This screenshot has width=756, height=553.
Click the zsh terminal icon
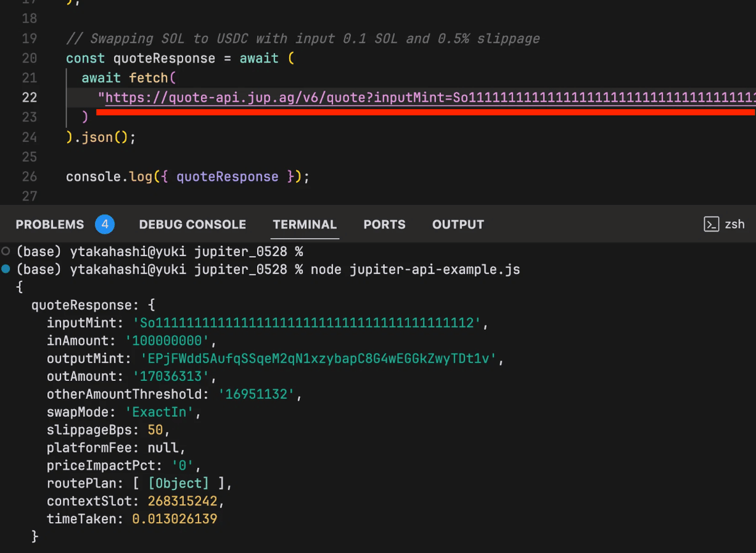pyautogui.click(x=712, y=224)
